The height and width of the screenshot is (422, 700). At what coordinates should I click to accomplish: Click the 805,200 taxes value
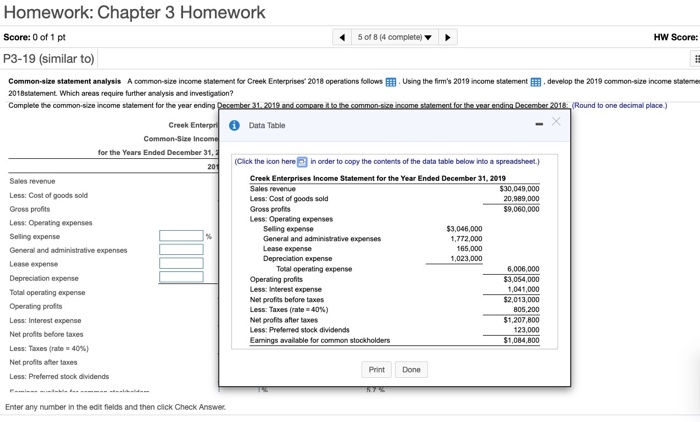(x=526, y=310)
